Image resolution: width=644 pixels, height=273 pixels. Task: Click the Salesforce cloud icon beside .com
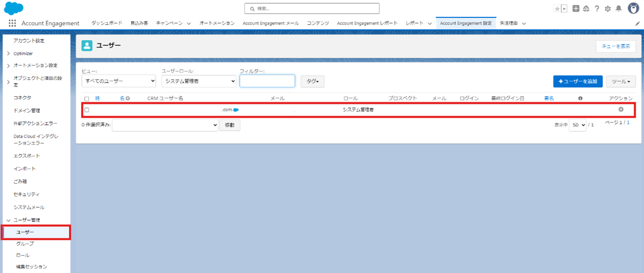click(x=236, y=109)
